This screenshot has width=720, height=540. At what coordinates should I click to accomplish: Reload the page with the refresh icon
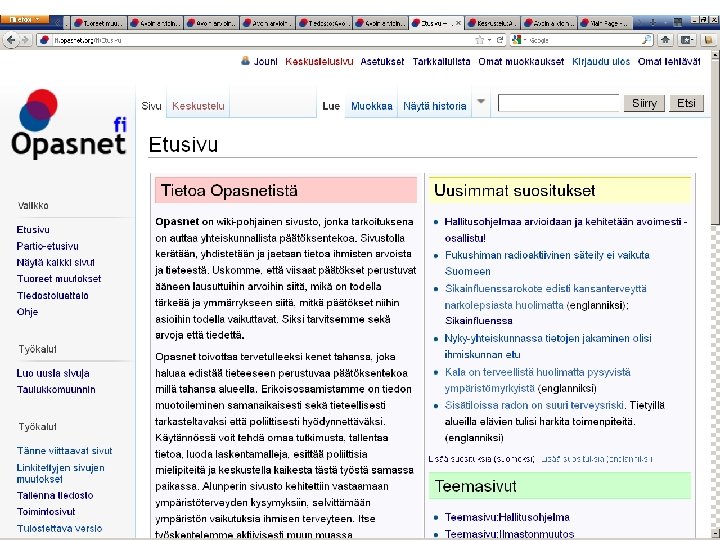point(500,40)
